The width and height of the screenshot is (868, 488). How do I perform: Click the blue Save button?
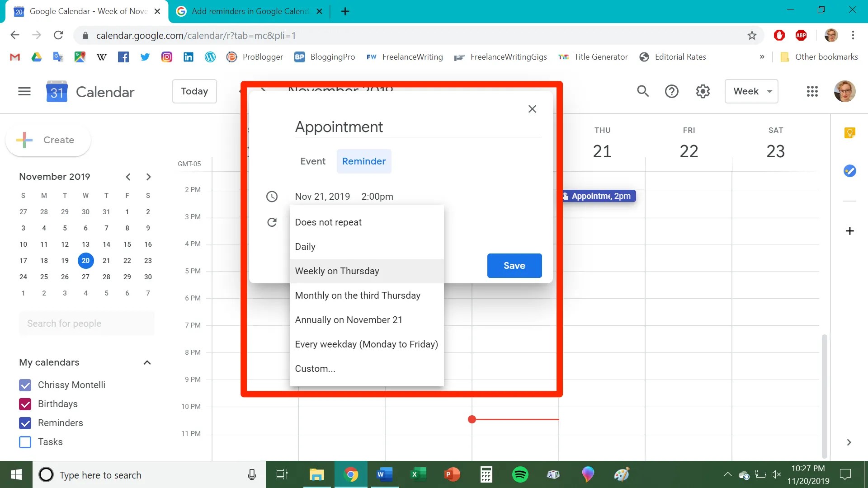pos(514,266)
